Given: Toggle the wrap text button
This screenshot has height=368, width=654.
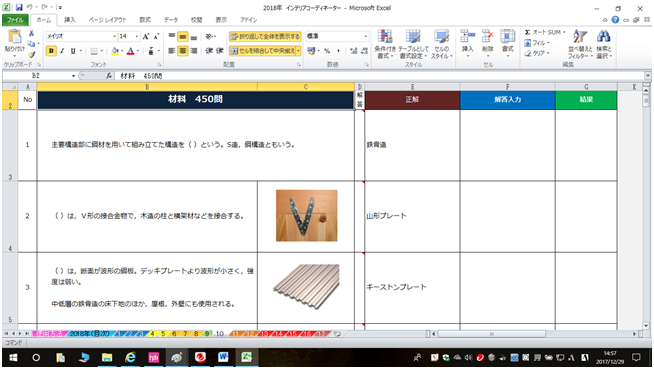Looking at the screenshot, I should pyautogui.click(x=265, y=37).
